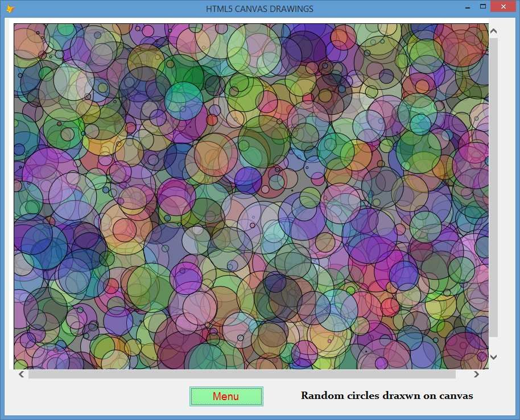
Task: Click the maximize icon in the title bar
Action: [483, 6]
